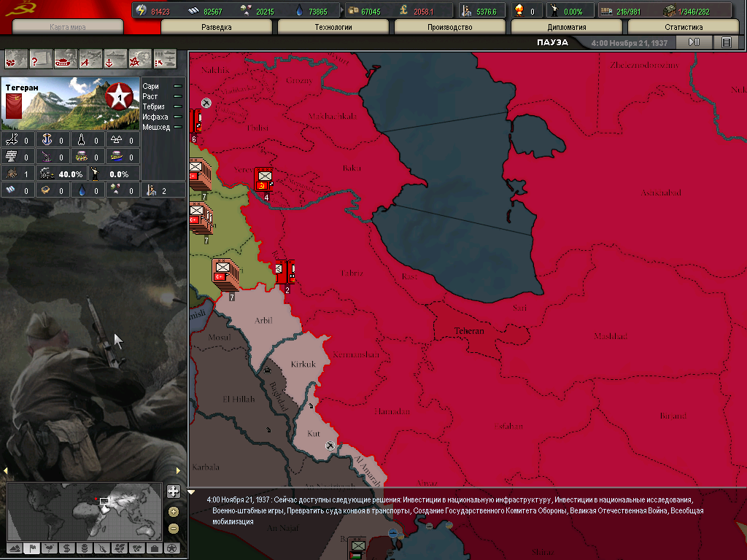
Task: Switch to weather map mode icon
Action: tap(50, 548)
